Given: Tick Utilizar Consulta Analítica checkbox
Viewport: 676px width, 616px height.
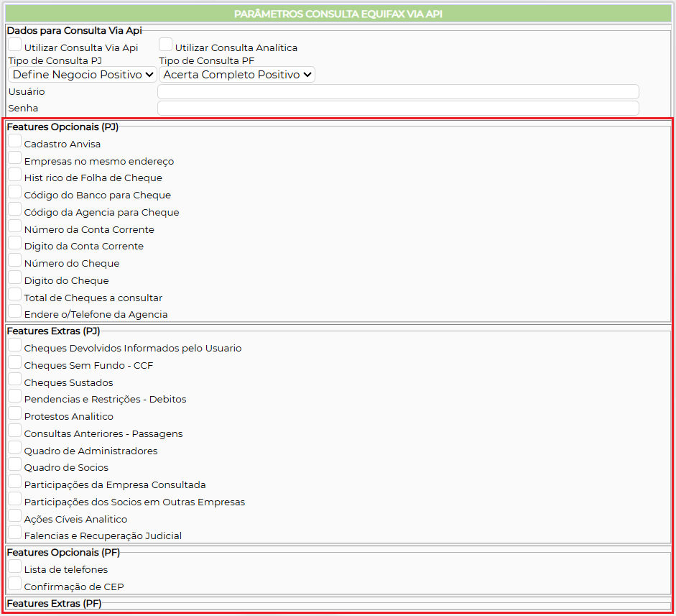Looking at the screenshot, I should pos(165,45).
